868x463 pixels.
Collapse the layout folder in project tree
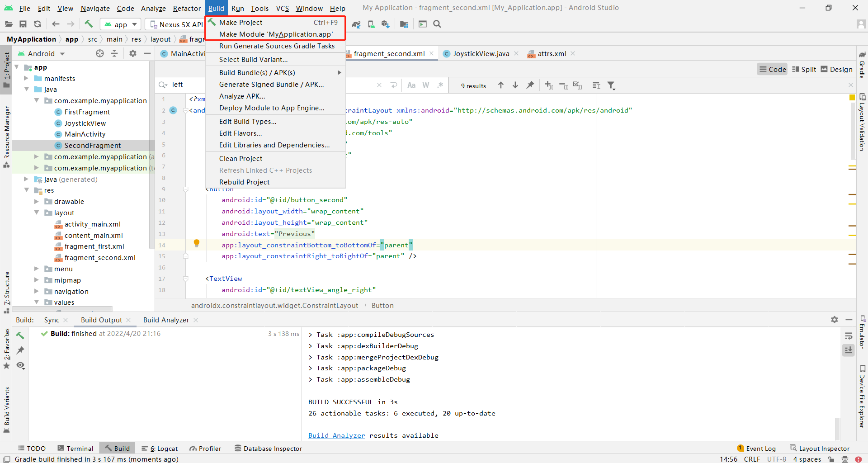pos(36,213)
